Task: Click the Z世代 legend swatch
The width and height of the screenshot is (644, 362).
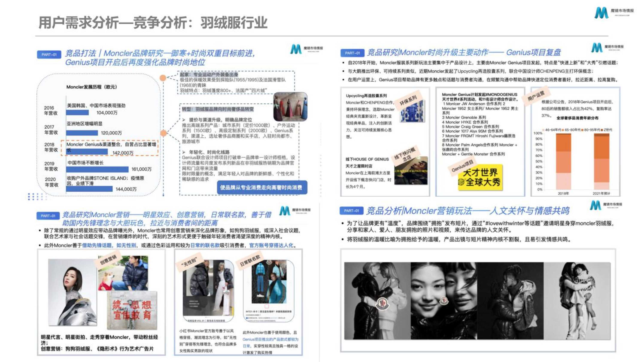Action: (x=602, y=130)
